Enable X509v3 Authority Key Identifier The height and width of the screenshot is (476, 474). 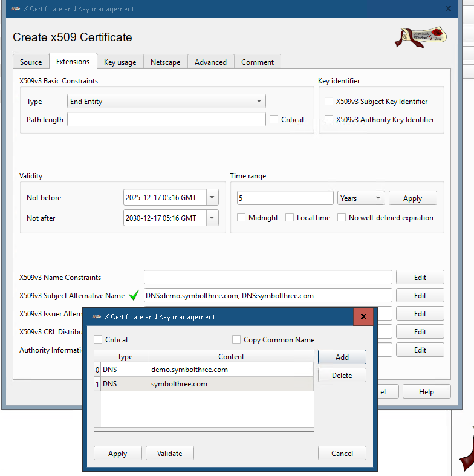[329, 119]
